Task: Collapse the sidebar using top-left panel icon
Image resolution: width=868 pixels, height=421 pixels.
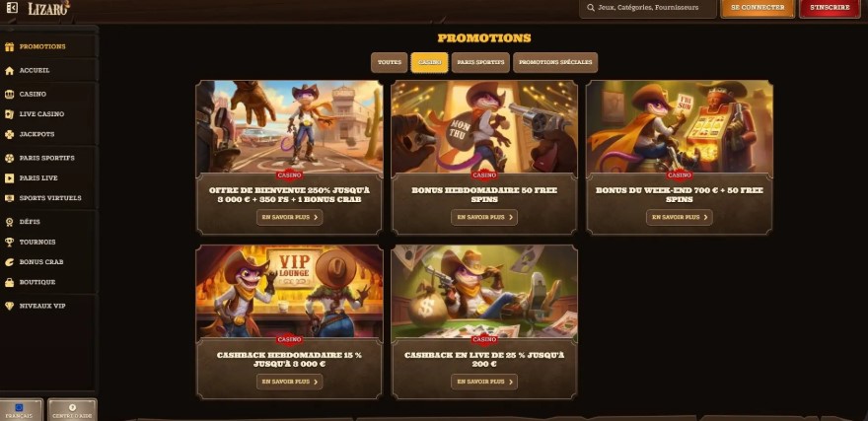Action: point(12,8)
